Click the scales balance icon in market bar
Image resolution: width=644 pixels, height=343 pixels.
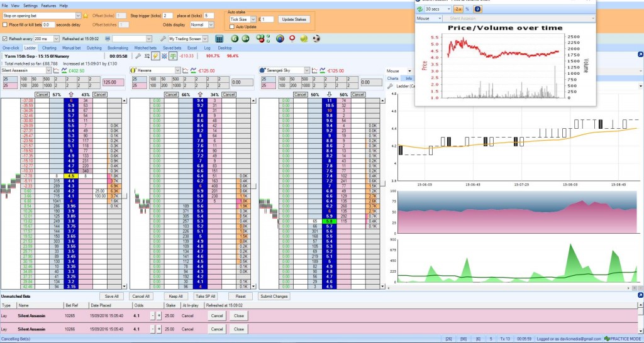(x=174, y=56)
